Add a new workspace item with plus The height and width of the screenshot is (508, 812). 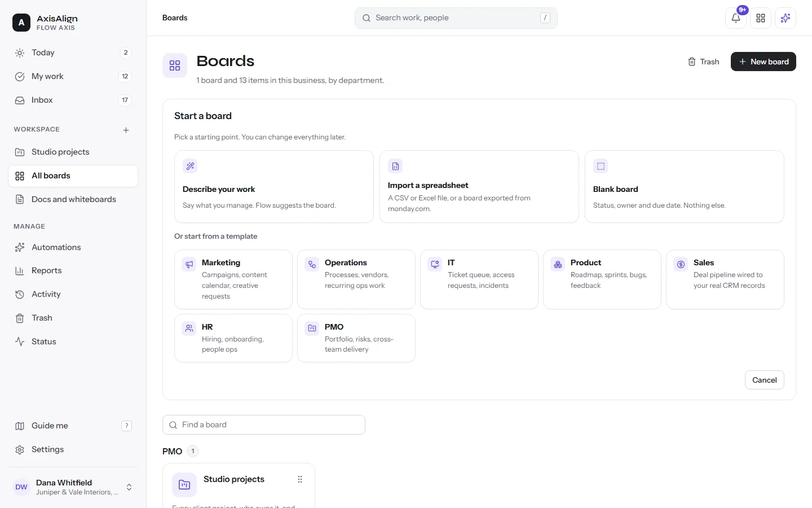pyautogui.click(x=126, y=130)
